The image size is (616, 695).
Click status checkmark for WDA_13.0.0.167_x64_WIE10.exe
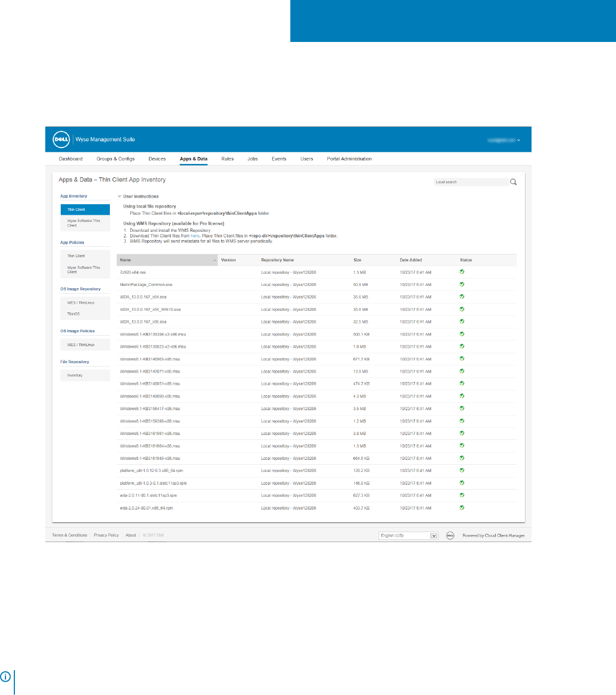(x=462, y=309)
